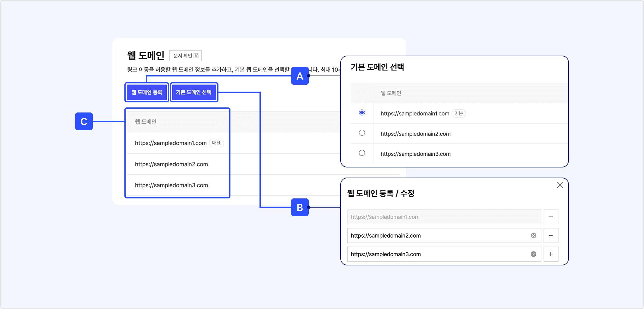Click the 웹 도메인 등록 button
This screenshot has width=644, height=309.
point(147,92)
